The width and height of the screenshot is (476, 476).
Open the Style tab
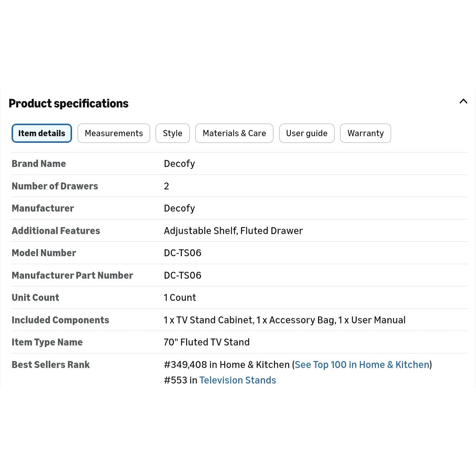173,133
